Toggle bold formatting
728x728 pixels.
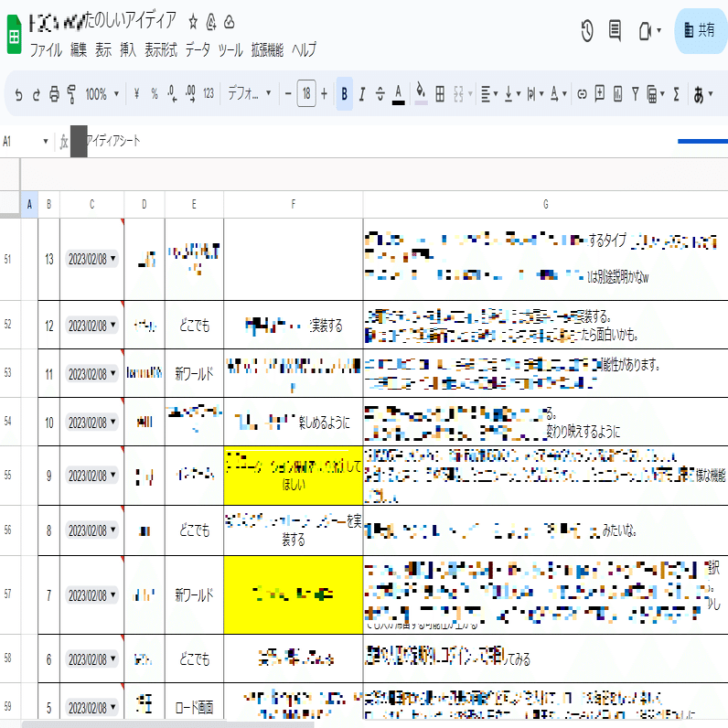(x=344, y=94)
